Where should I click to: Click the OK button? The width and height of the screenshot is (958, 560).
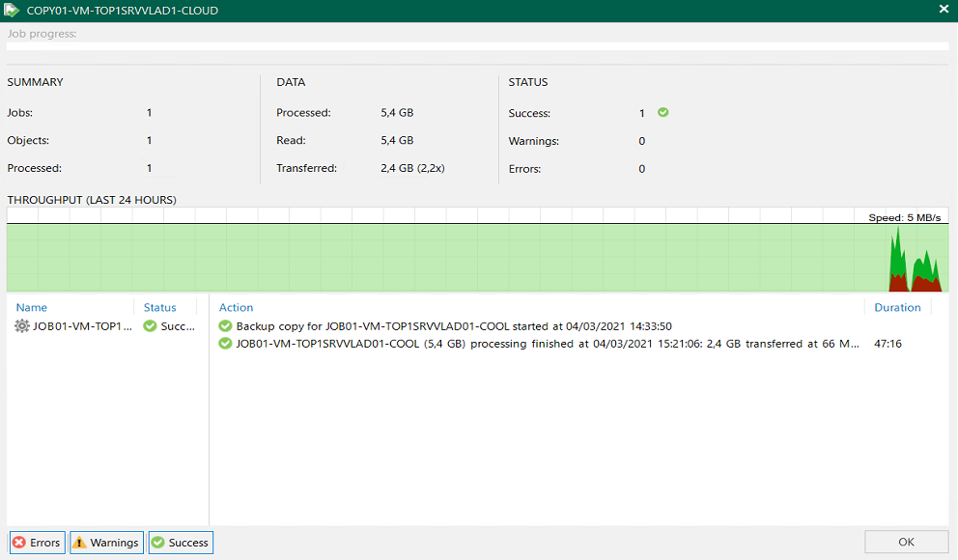click(906, 542)
